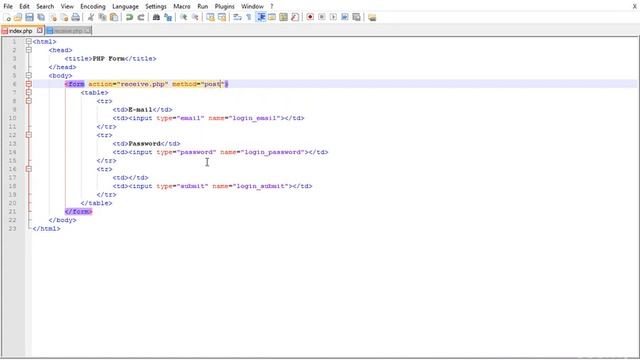Click the Paste toolbar icon
This screenshot has width=640, height=360.
114,17
